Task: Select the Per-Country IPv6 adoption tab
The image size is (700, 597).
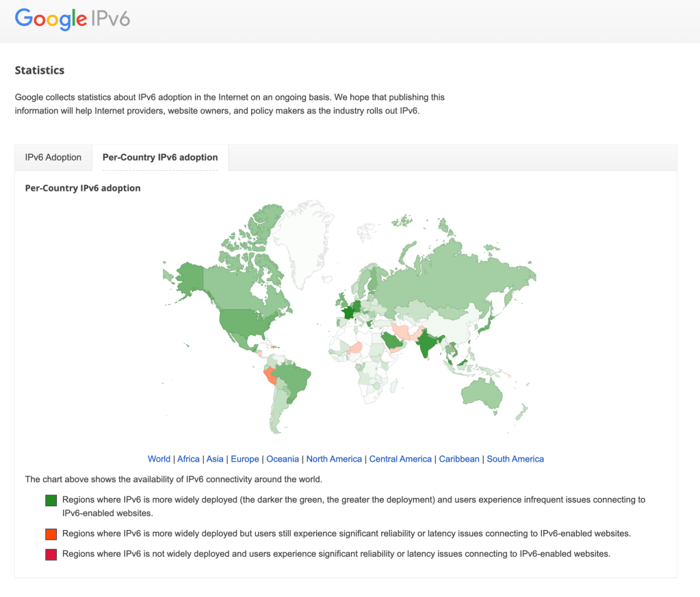Action: pos(160,157)
